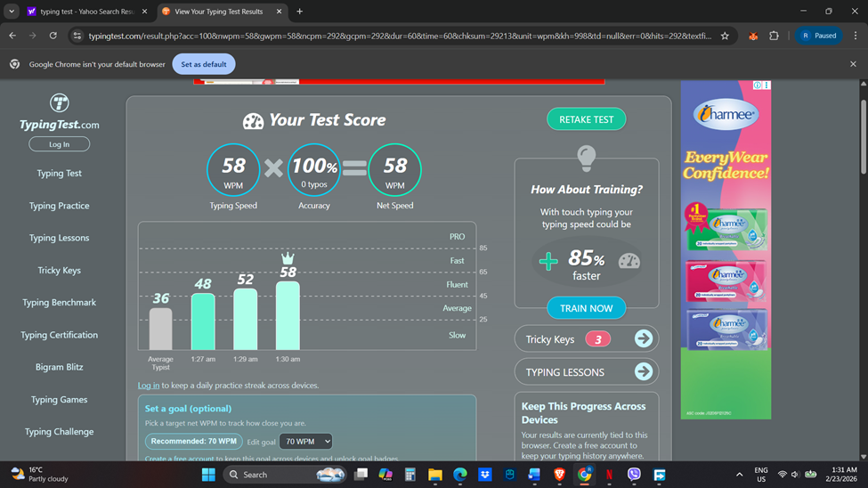Click the lightbulb training icon
The width and height of the screenshot is (868, 488).
tap(586, 159)
